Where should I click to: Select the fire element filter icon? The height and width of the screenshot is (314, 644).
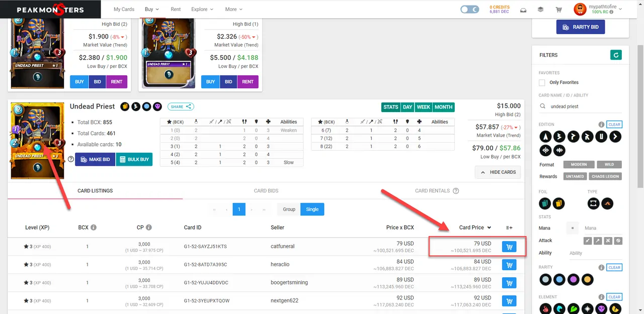545,309
